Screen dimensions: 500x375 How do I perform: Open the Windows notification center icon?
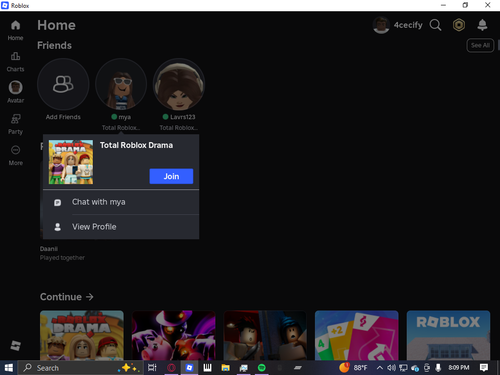coord(484,368)
